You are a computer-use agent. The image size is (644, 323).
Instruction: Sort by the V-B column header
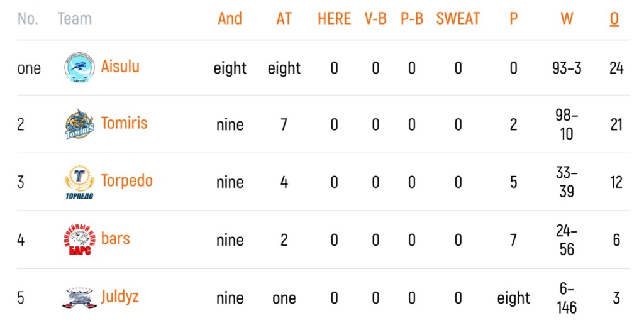pos(375,18)
